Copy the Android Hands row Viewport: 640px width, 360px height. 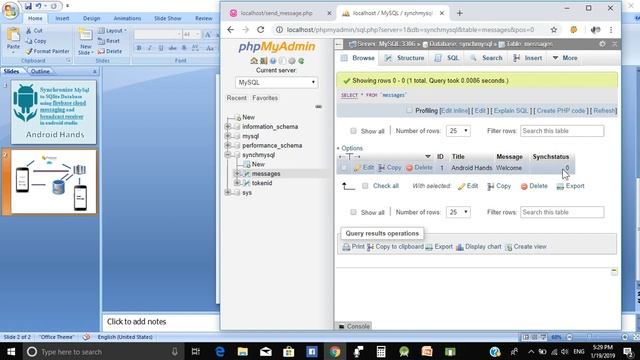coord(390,168)
